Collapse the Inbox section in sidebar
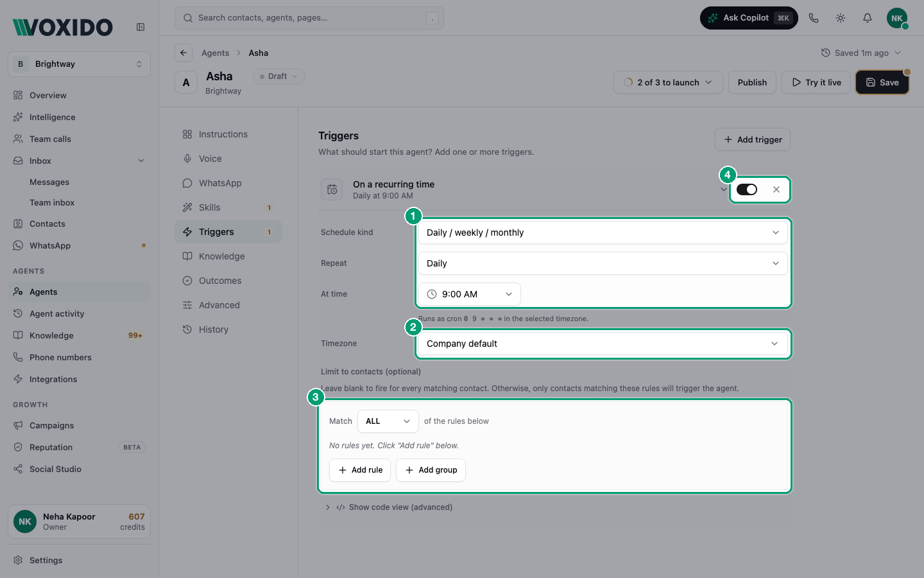 pos(141,161)
